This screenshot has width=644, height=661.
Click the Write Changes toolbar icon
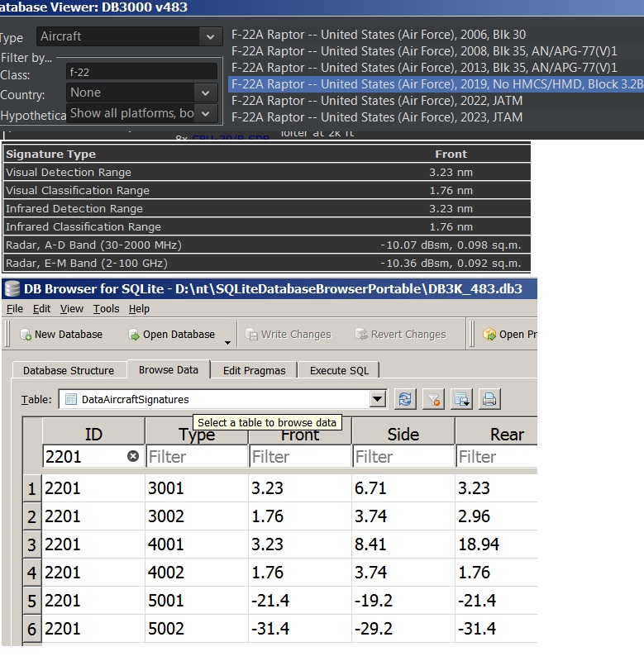(x=251, y=335)
